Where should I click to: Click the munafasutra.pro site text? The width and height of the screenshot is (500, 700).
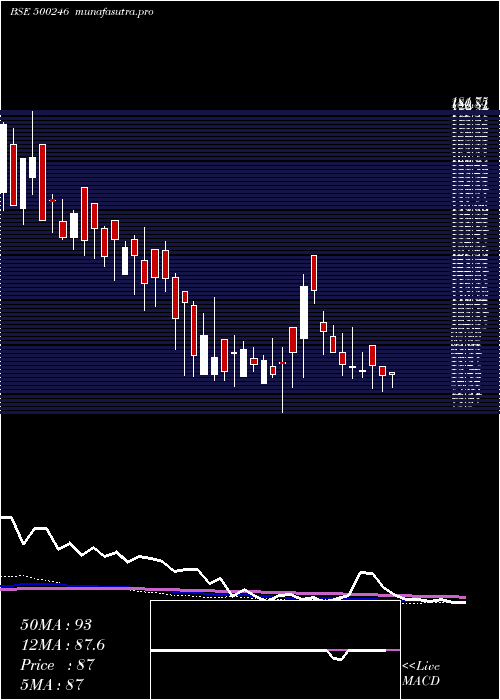114,12
